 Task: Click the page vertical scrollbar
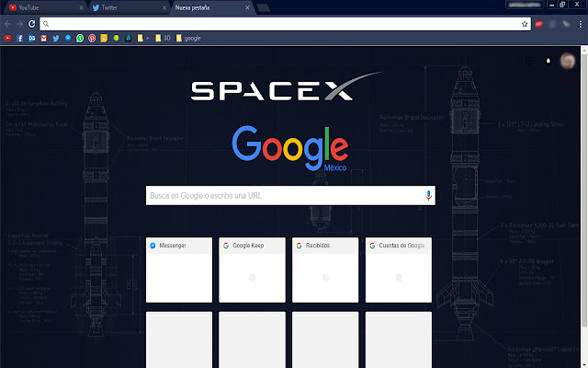tap(584, 190)
